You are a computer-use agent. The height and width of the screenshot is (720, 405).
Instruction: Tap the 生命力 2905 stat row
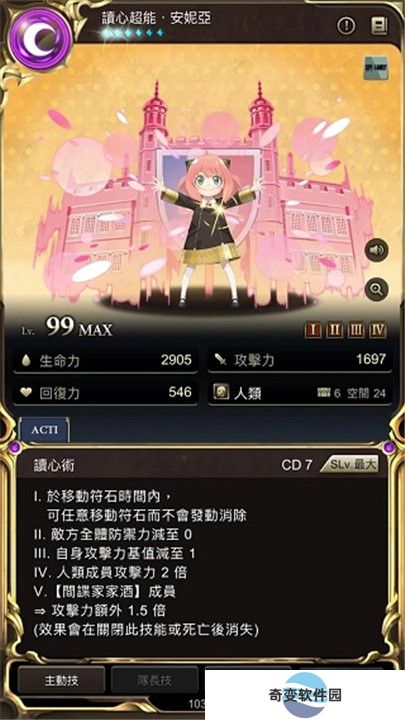coord(105,360)
